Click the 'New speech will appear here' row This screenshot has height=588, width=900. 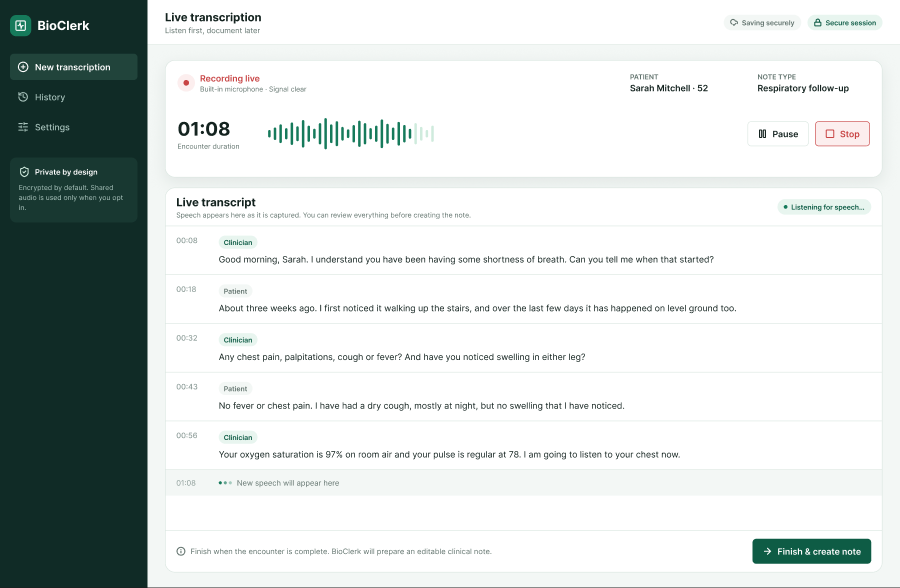(523, 483)
